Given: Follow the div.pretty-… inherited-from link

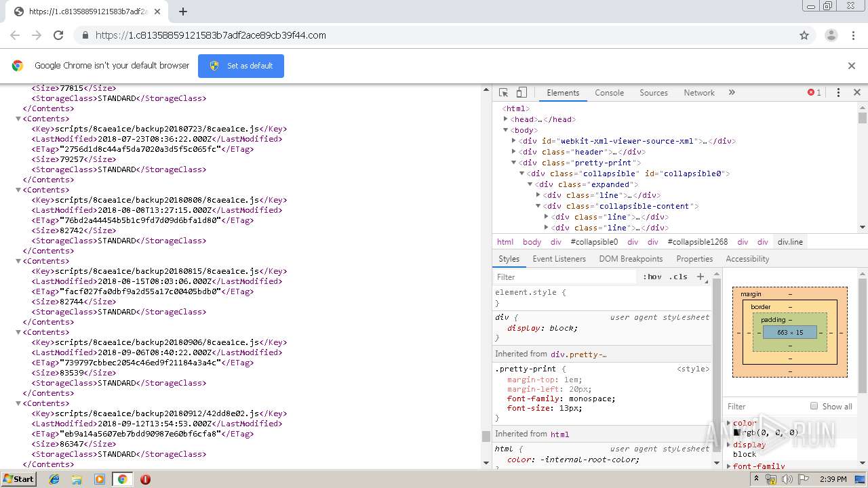Looking at the screenshot, I should [x=578, y=354].
